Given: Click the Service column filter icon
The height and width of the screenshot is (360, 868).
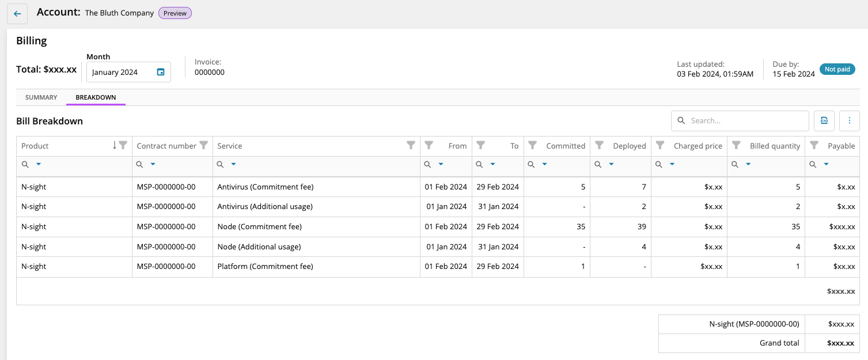Looking at the screenshot, I should [411, 146].
